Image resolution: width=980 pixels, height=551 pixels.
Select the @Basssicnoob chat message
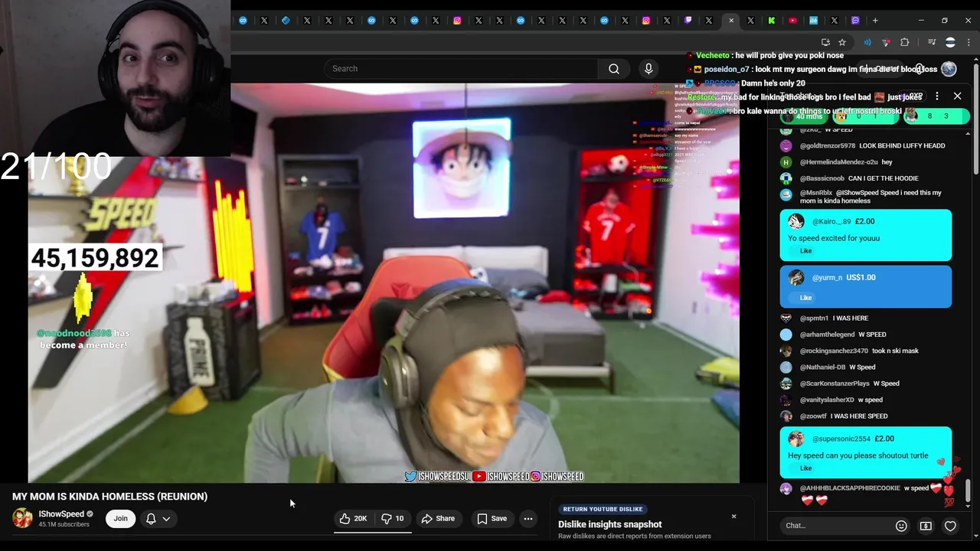(x=859, y=178)
